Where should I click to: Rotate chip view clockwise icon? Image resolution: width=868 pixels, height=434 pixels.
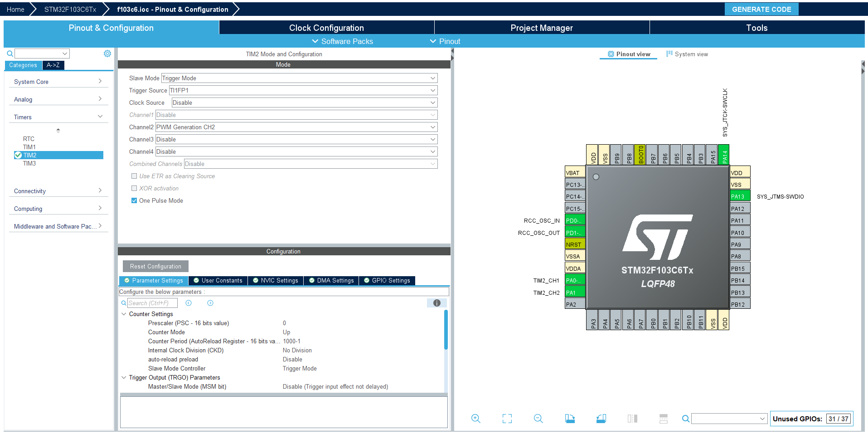pos(570,419)
